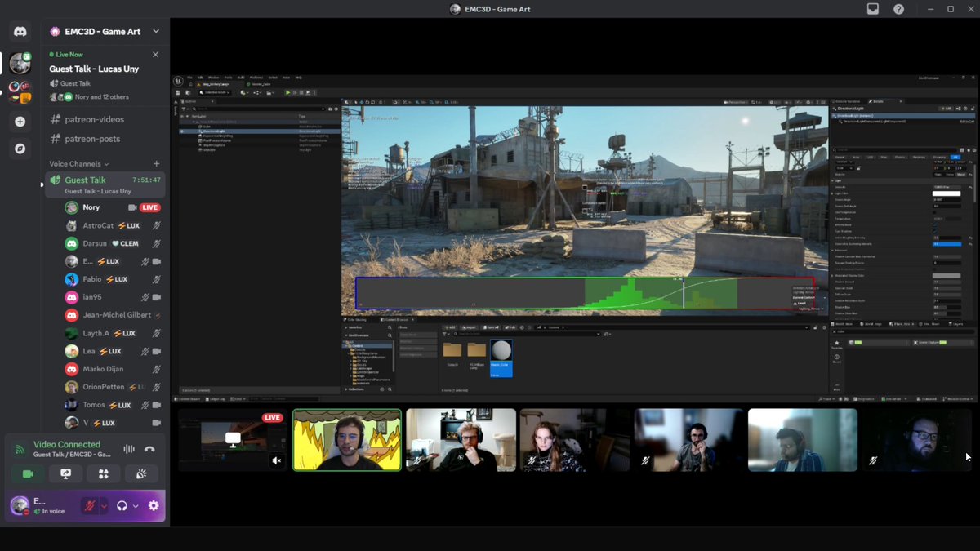The width and height of the screenshot is (980, 551).
Task: Open the Build menu in the editor
Action: pos(240,78)
